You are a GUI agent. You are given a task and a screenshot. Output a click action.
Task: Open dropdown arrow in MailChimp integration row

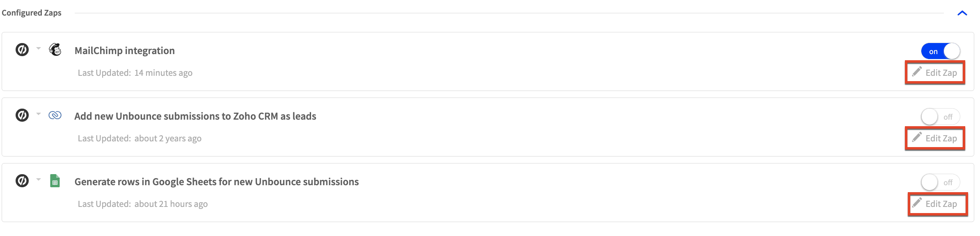[39, 48]
